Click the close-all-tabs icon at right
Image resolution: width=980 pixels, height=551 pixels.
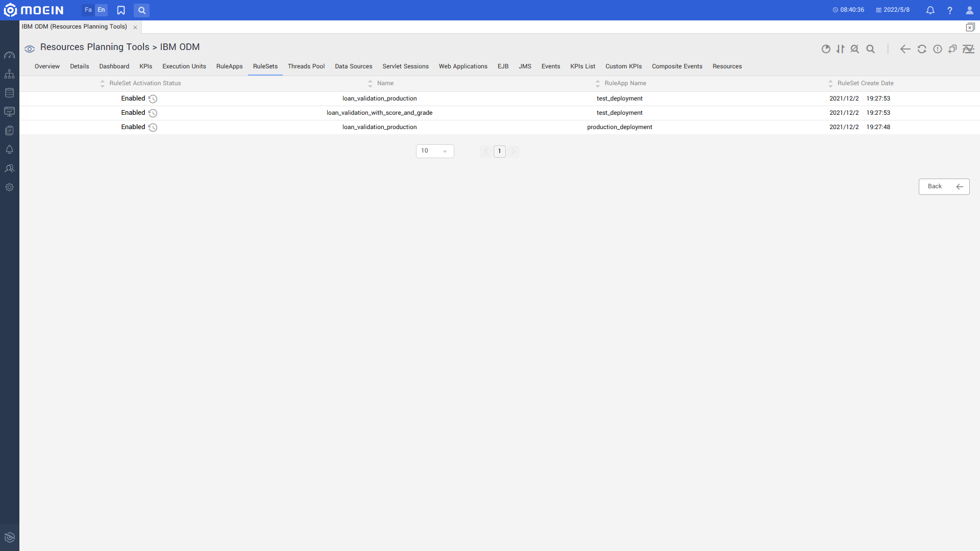coord(970,27)
